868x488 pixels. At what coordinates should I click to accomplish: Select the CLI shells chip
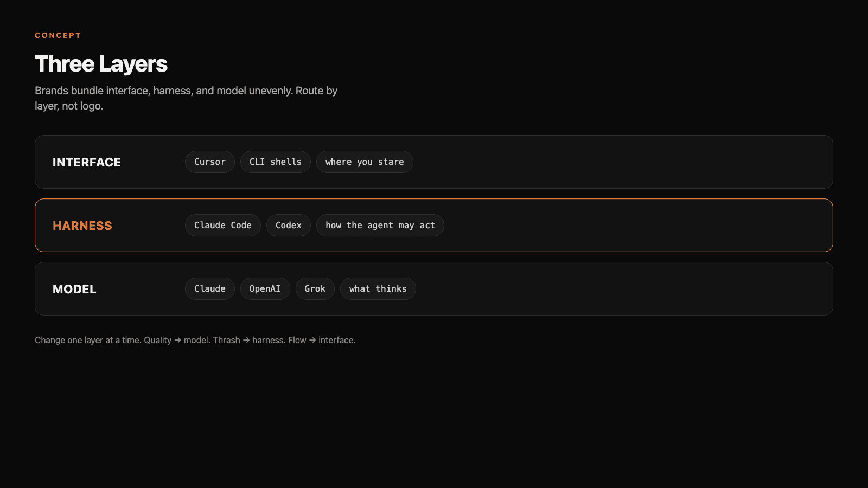[x=276, y=162]
